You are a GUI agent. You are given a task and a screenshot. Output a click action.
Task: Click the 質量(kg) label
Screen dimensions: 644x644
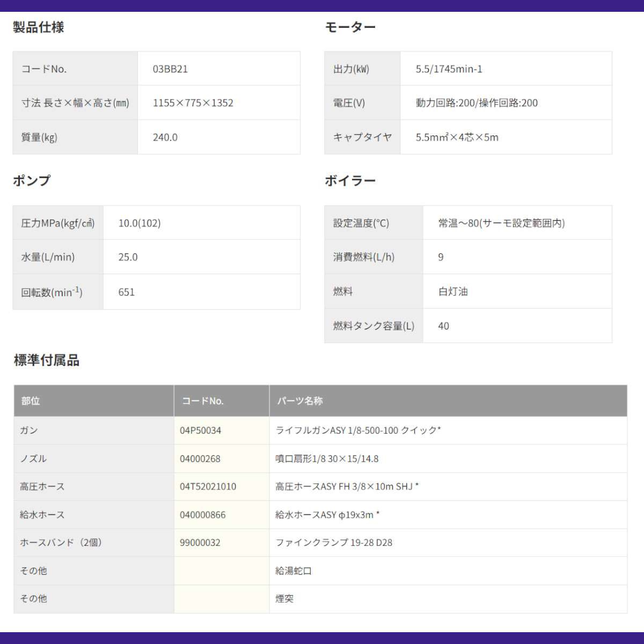39,137
